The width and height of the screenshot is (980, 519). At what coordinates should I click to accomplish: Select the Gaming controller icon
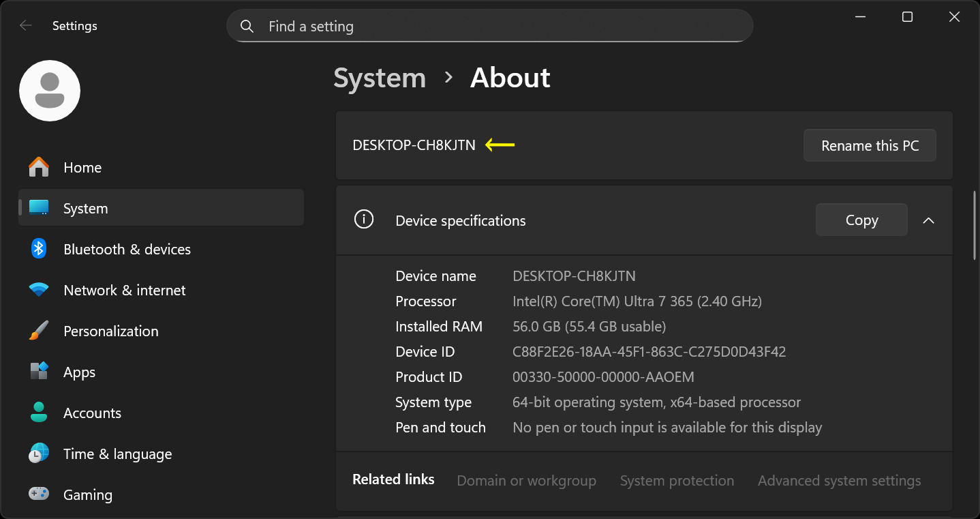[x=39, y=494]
